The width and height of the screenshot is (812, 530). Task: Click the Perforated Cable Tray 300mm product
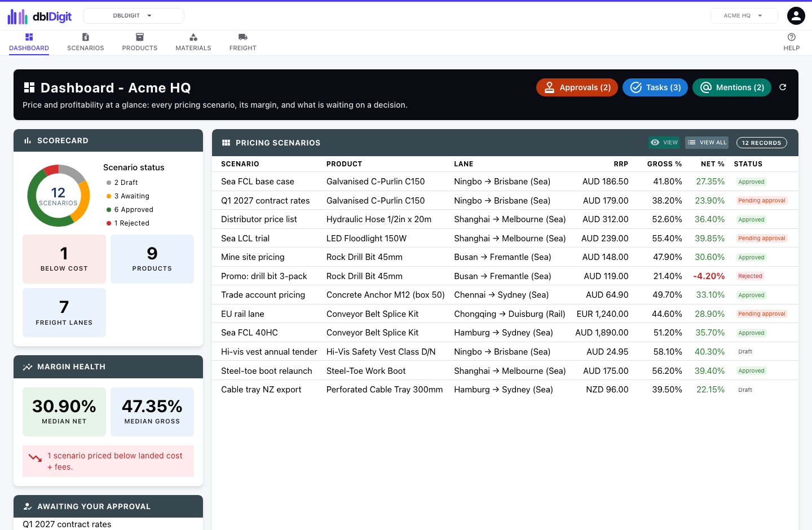(x=385, y=390)
